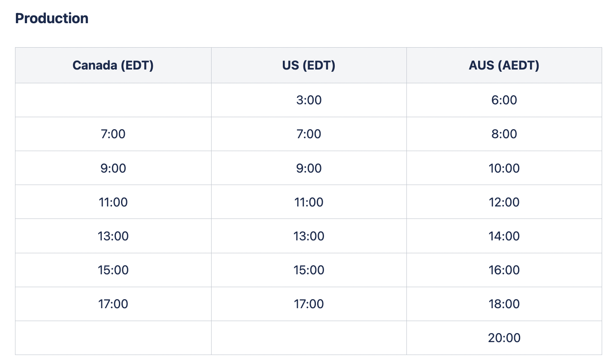Select 13:00 in the Canada column
The width and height of the screenshot is (612, 364).
(113, 236)
